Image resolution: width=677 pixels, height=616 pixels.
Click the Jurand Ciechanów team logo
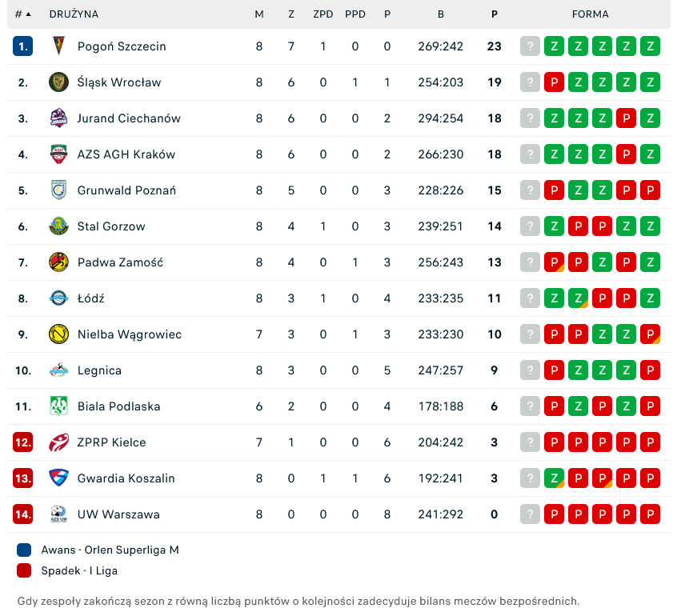coord(58,118)
